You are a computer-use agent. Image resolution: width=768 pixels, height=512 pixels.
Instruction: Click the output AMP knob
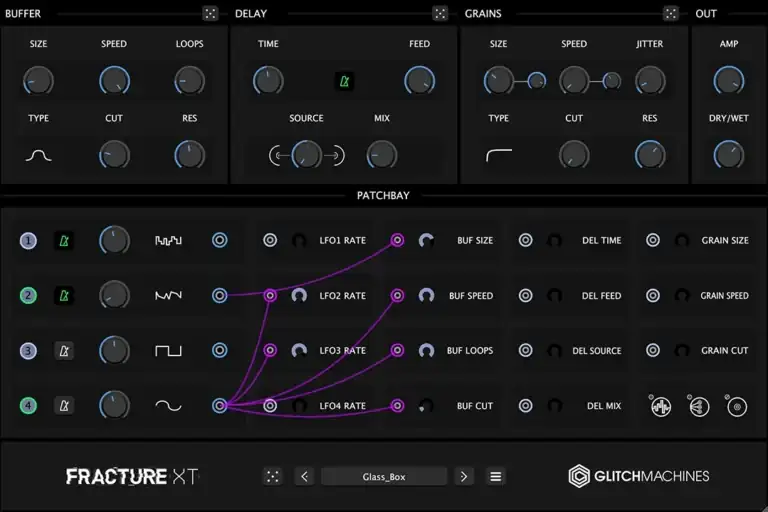729,81
